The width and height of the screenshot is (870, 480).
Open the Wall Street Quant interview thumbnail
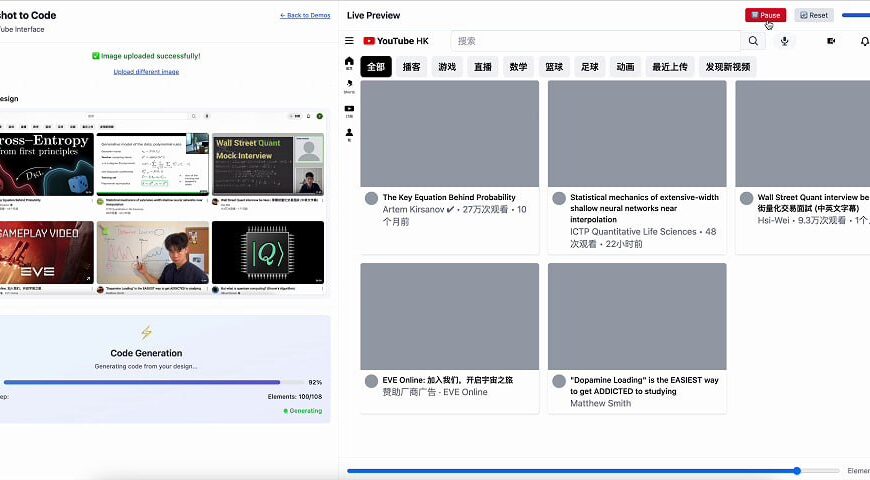coord(802,134)
